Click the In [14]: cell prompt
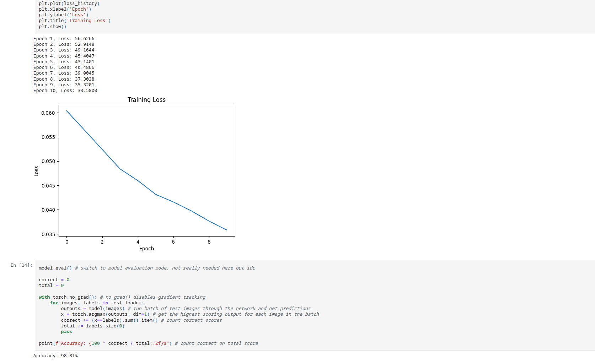 [22, 265]
